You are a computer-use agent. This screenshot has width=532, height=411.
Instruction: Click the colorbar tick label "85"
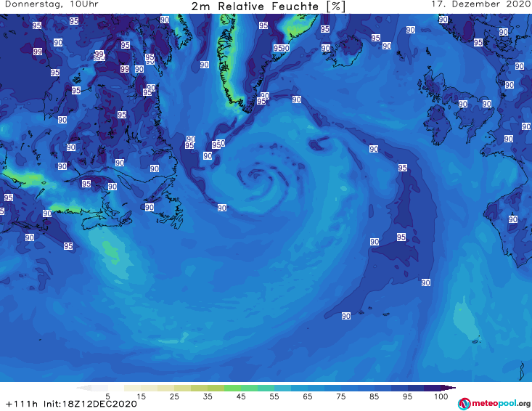coord(374,396)
